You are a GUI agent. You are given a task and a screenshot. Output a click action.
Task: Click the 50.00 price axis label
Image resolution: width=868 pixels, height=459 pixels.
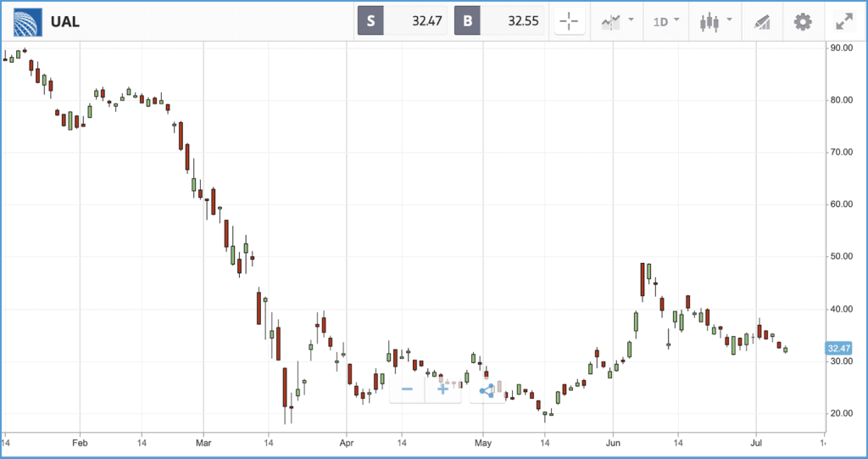coord(842,257)
